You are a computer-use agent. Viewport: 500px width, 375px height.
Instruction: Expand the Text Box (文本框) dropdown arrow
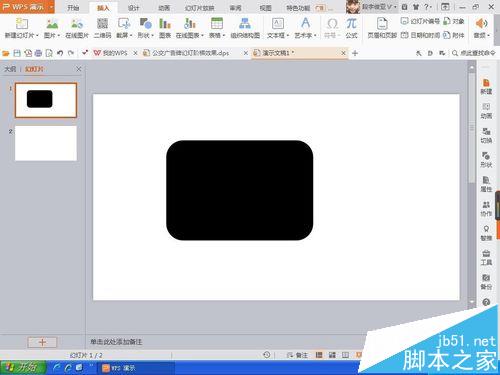coord(287,35)
